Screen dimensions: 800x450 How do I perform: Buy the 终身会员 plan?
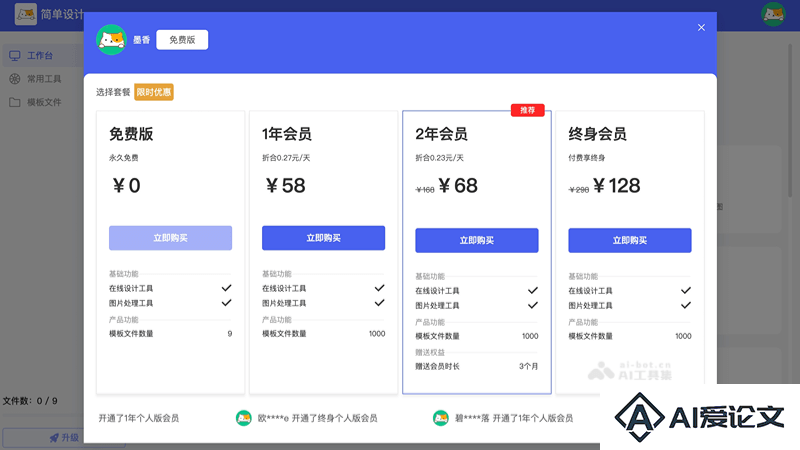pos(630,240)
